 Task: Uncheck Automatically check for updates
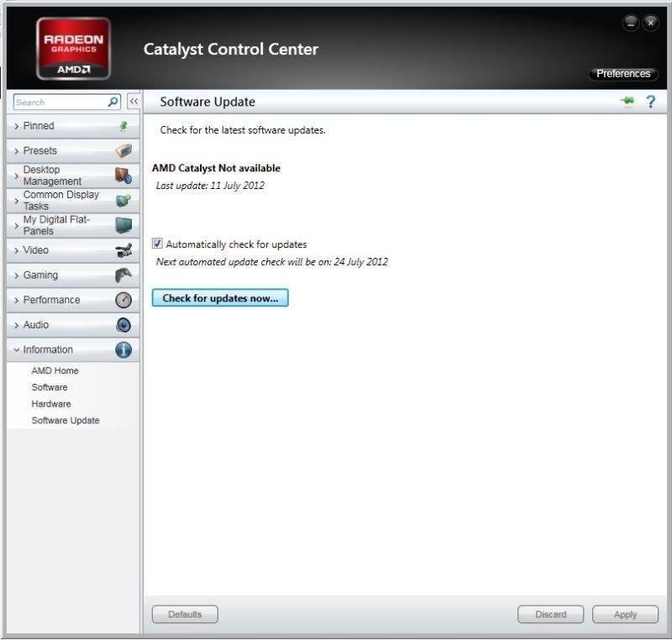(x=157, y=244)
